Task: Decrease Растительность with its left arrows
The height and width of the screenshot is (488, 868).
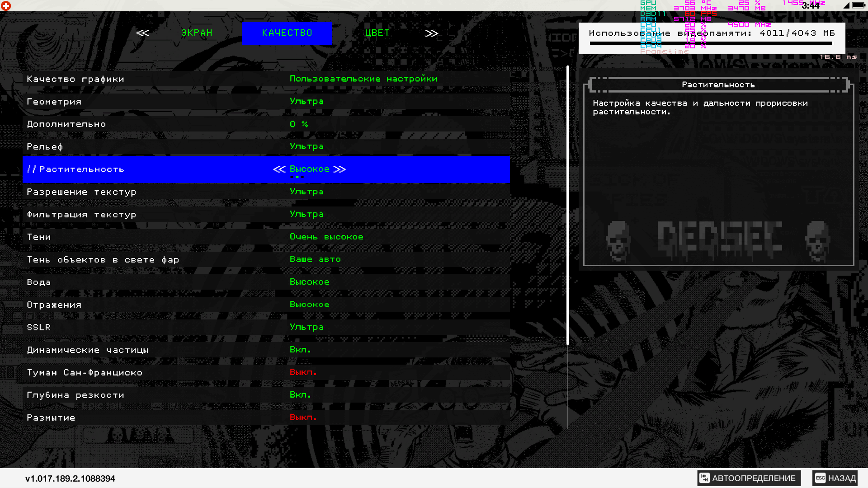Action: pos(279,169)
